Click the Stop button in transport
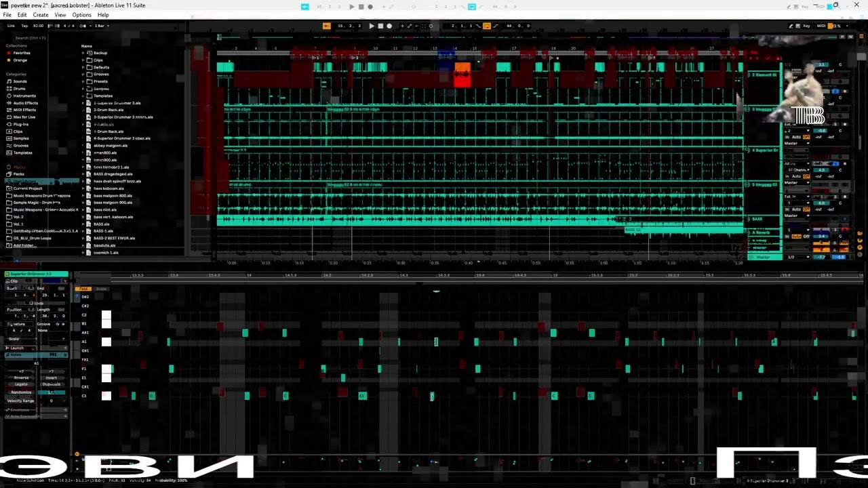The image size is (868, 488). tap(380, 26)
